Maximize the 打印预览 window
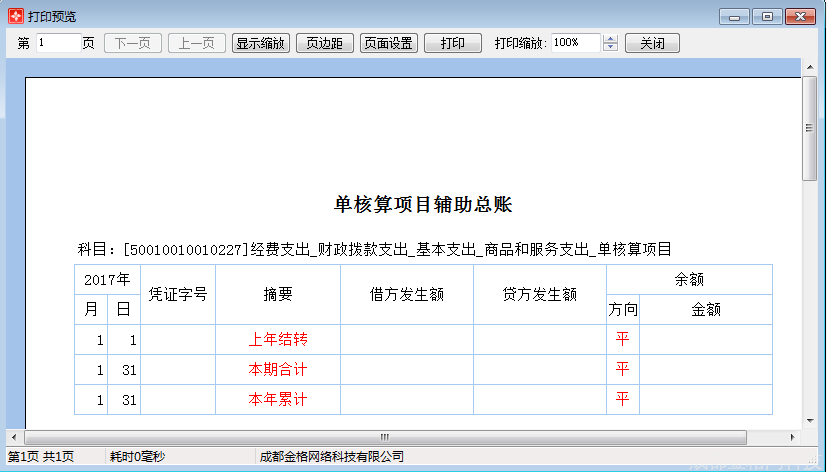Viewport: 827px width, 472px height. click(767, 17)
